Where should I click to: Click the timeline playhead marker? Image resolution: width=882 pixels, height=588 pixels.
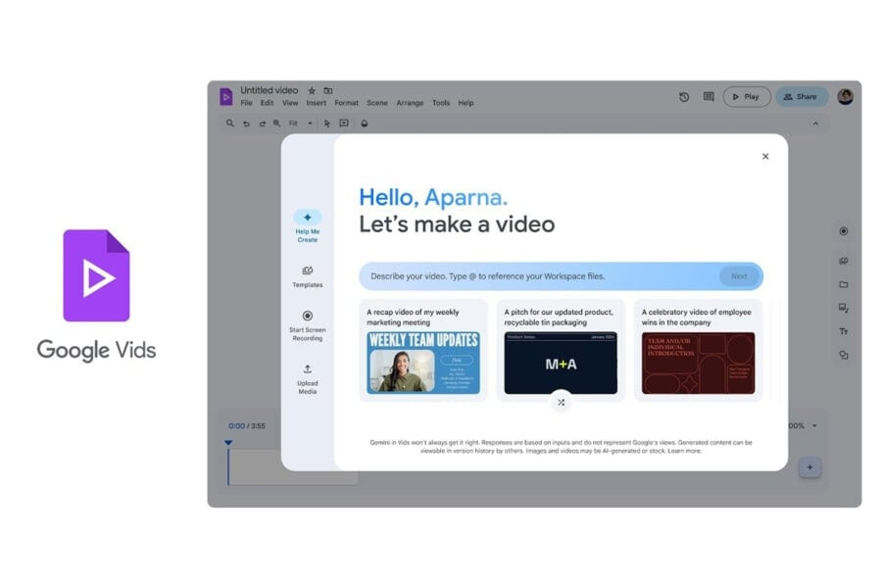[x=228, y=443]
